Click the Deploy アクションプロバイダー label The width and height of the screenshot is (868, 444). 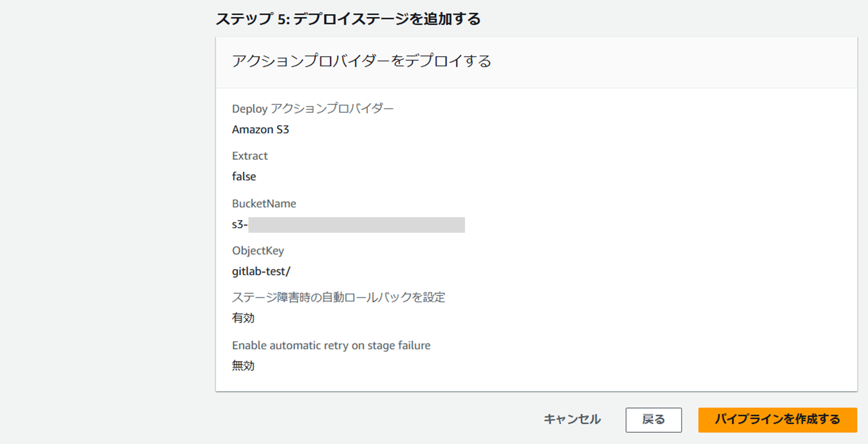click(313, 108)
